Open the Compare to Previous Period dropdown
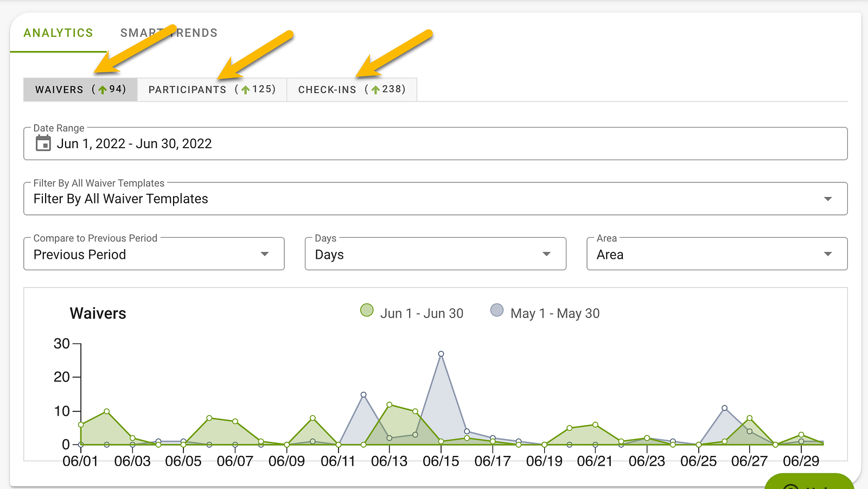The image size is (868, 489). tap(154, 253)
